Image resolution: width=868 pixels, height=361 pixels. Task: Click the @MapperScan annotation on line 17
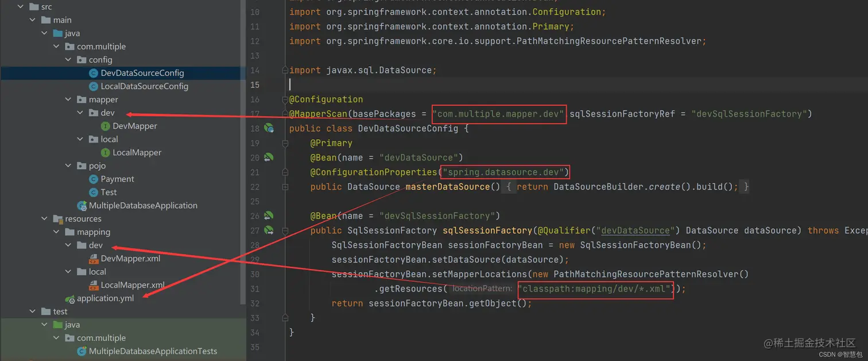[319, 114]
